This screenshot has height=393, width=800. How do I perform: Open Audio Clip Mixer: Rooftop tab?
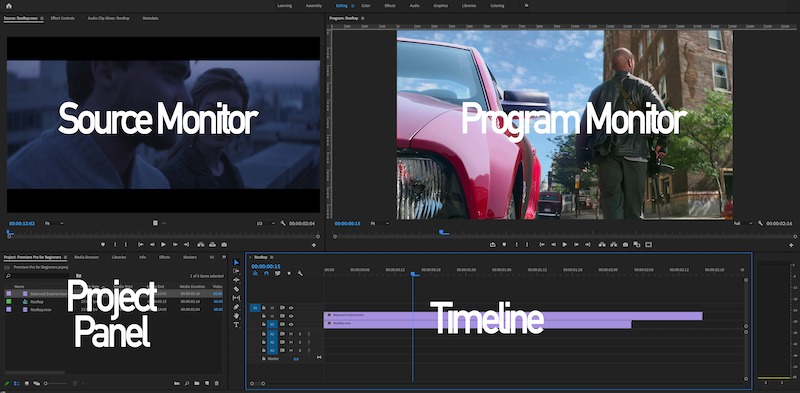pyautogui.click(x=108, y=18)
